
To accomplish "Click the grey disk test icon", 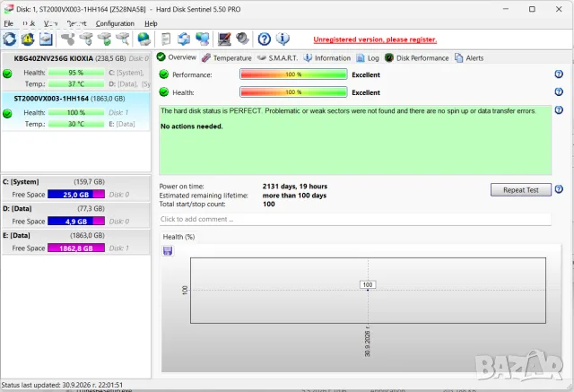I will 68,39.
